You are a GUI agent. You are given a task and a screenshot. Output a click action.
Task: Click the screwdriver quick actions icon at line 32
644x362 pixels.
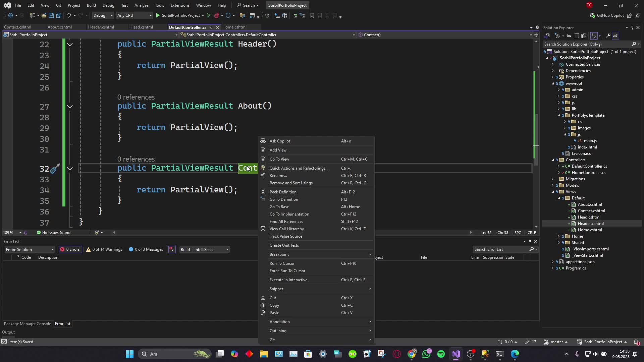(x=55, y=169)
